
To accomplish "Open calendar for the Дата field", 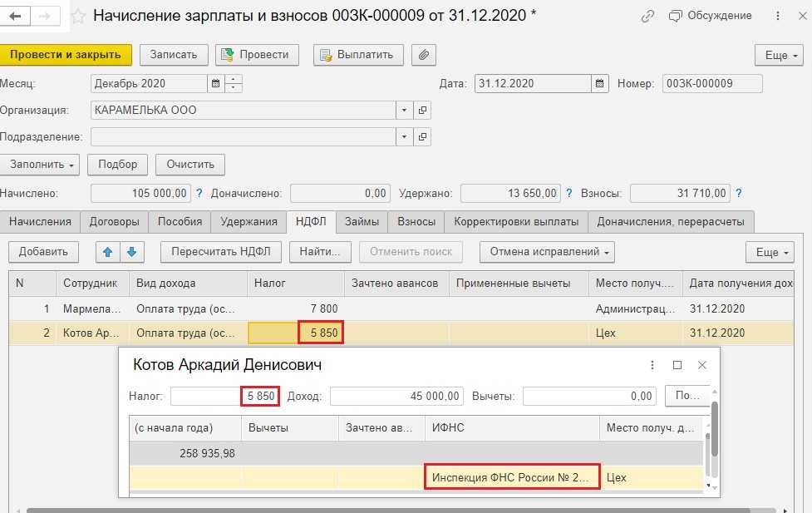I will pyautogui.click(x=599, y=83).
